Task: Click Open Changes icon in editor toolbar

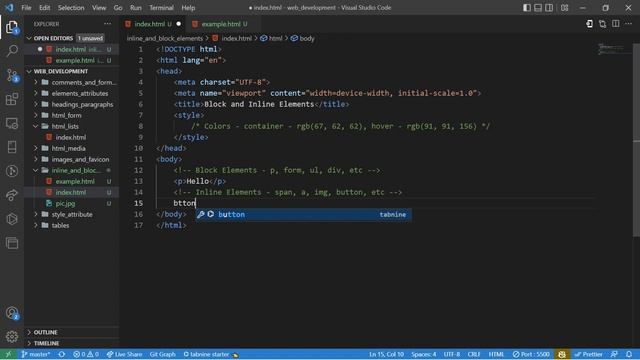Action: pyautogui.click(x=602, y=24)
